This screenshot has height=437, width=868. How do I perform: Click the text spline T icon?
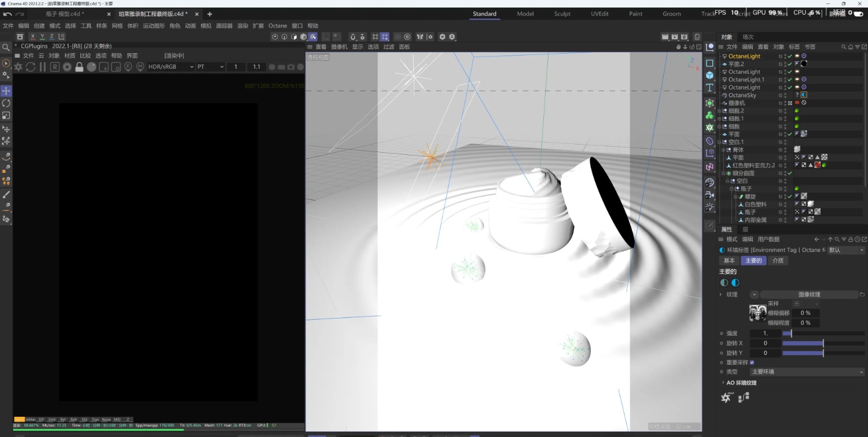(x=709, y=88)
